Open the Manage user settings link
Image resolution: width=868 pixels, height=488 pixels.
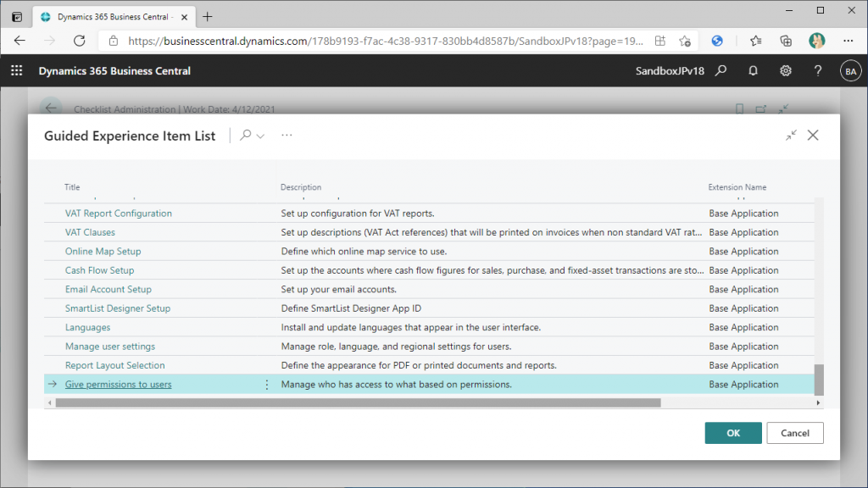pos(110,347)
